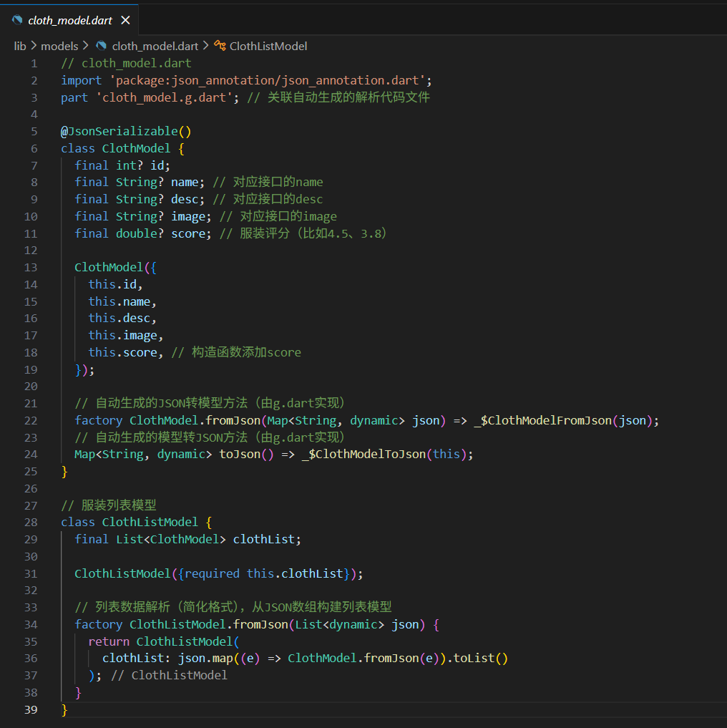The width and height of the screenshot is (727, 728).
Task: Click the 'name' field on line 8
Action: click(185, 182)
